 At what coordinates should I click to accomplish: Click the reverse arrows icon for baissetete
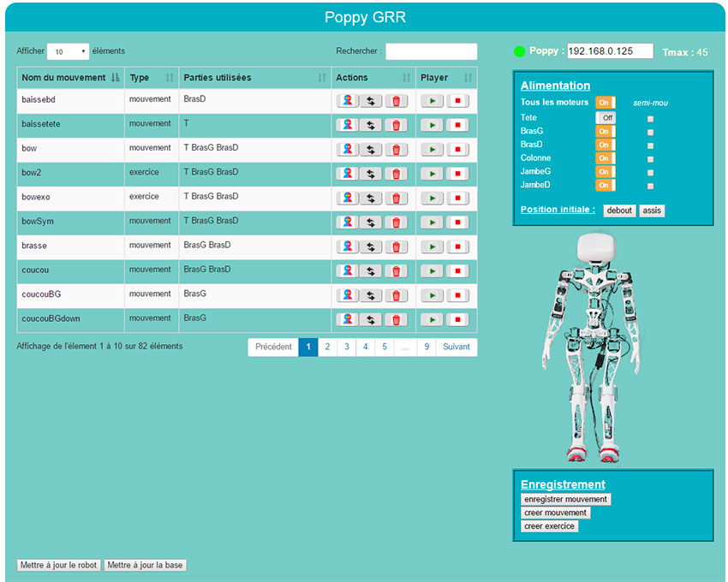(371, 125)
